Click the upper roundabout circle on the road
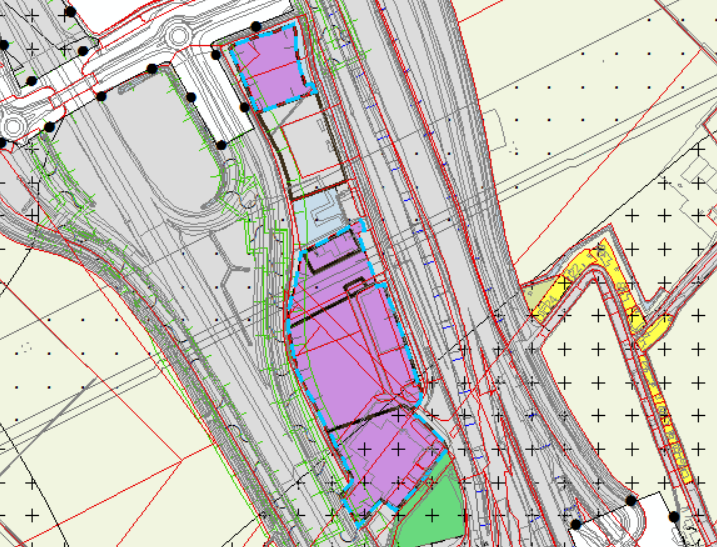 [x=178, y=35]
